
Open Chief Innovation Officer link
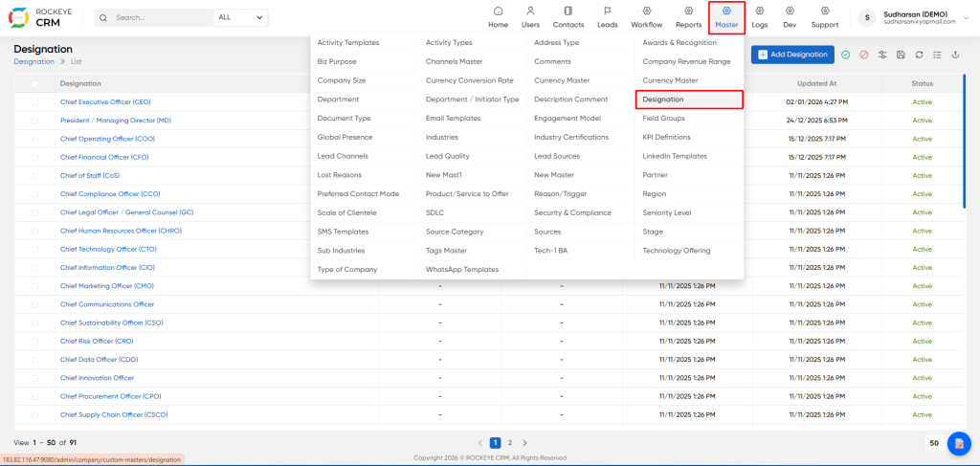97,378
